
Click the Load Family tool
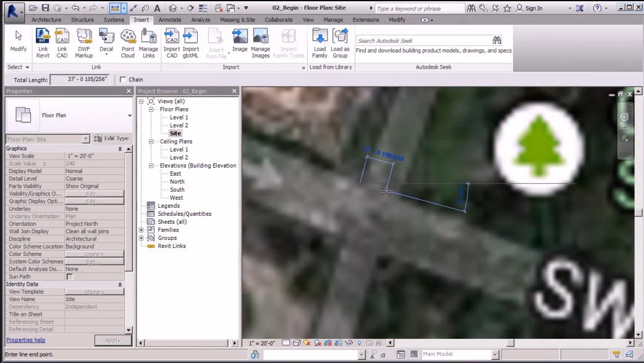320,43
